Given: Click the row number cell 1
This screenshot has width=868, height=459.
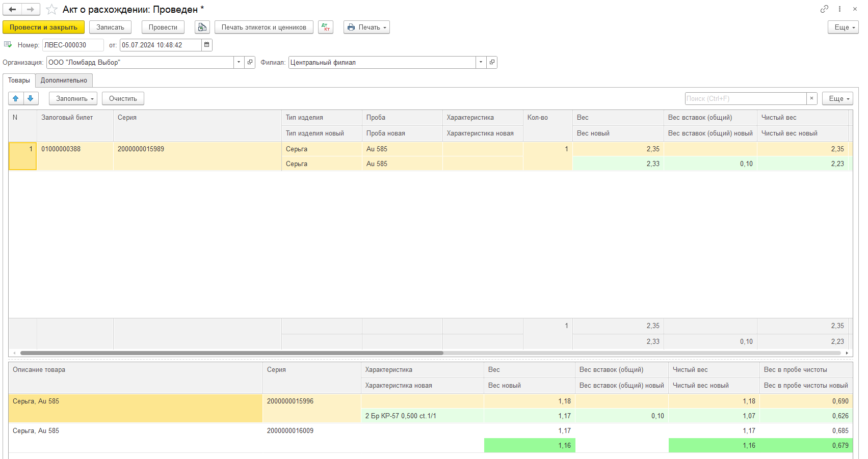Looking at the screenshot, I should coord(22,156).
